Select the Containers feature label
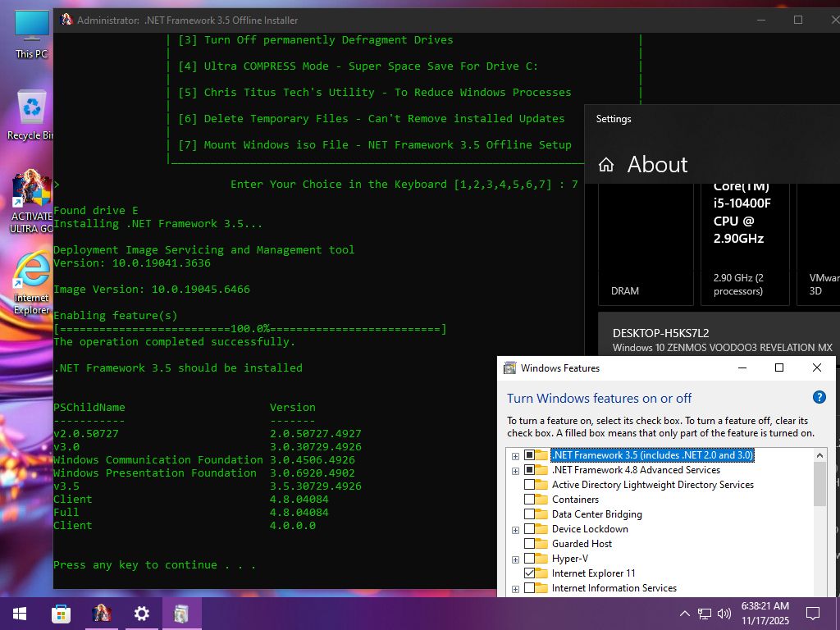Screen dimensions: 840x630 coord(575,500)
